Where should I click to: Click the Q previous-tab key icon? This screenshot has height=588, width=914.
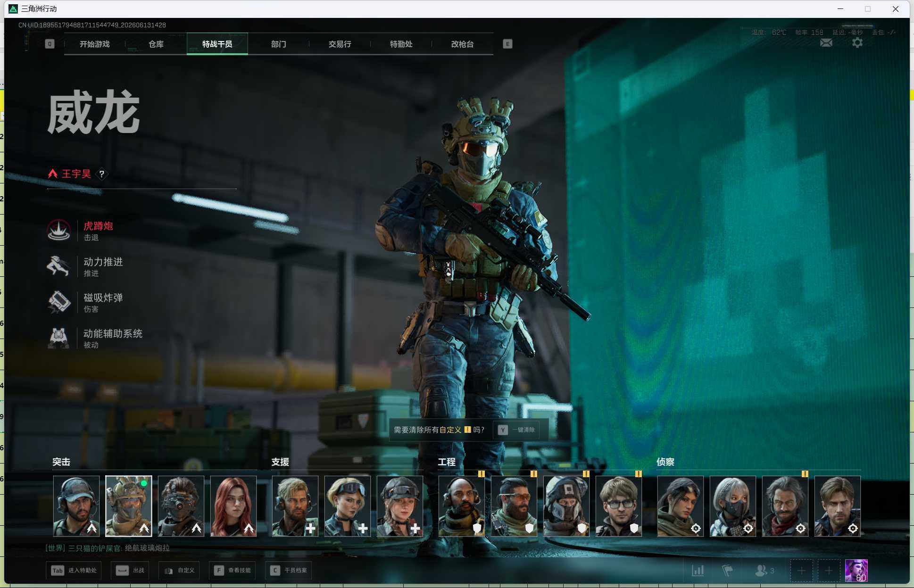(x=50, y=44)
